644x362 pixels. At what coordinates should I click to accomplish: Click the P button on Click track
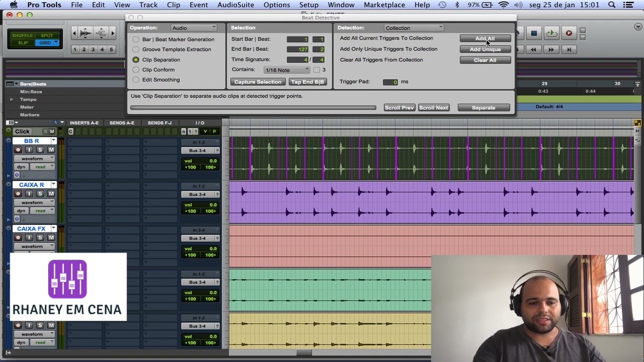pos(214,131)
